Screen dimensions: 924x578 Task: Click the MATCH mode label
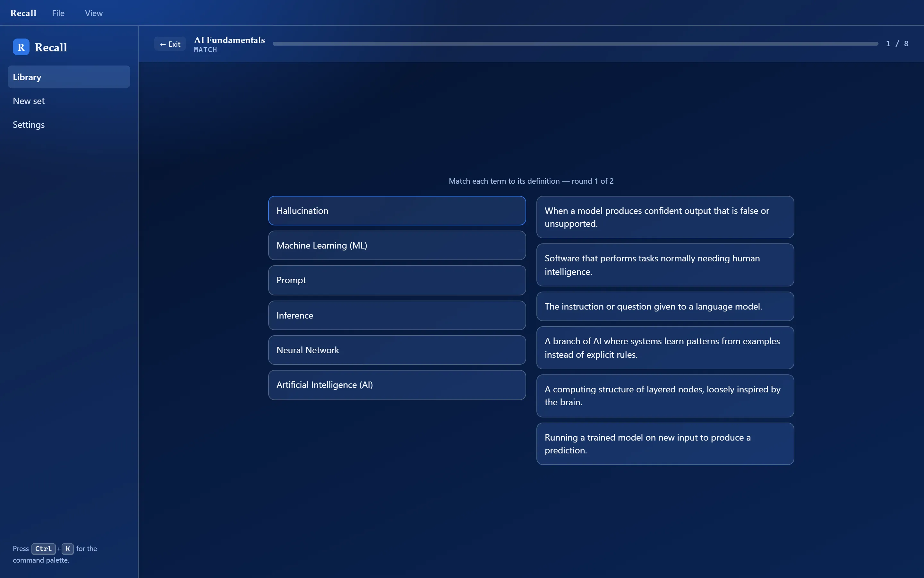205,50
